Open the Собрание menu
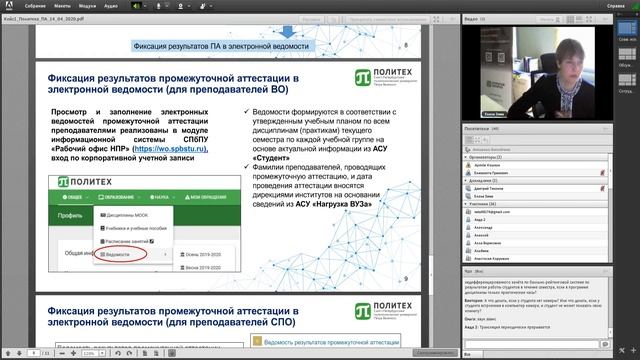 (x=35, y=6)
